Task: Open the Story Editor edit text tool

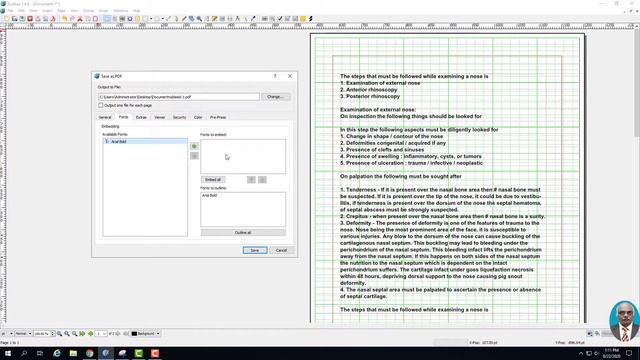Action: click(x=214, y=19)
